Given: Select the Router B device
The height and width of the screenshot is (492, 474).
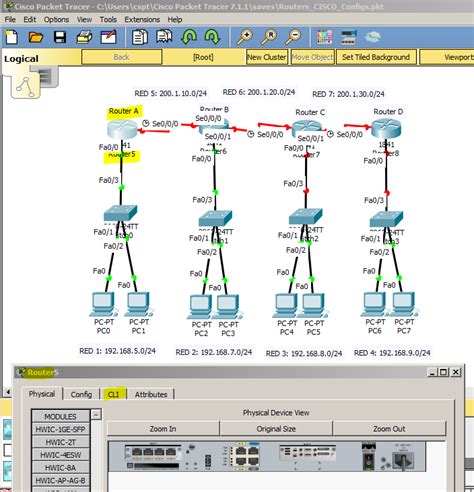Looking at the screenshot, I should (214, 128).
